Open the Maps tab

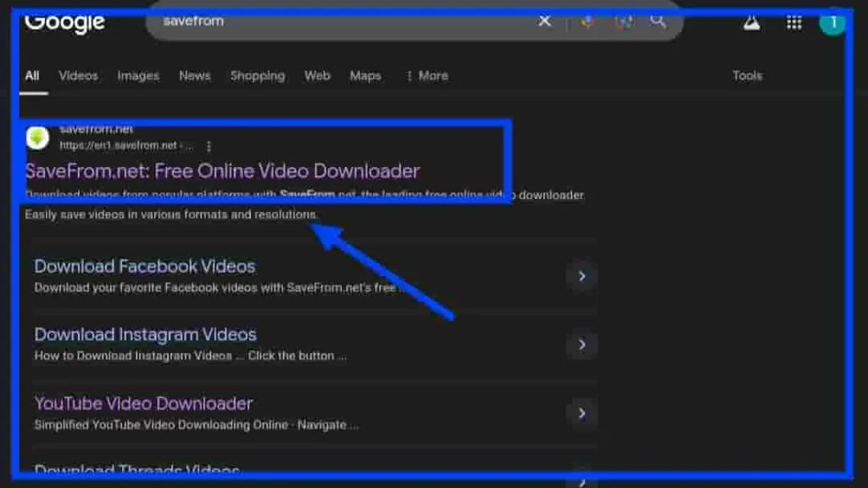click(365, 75)
